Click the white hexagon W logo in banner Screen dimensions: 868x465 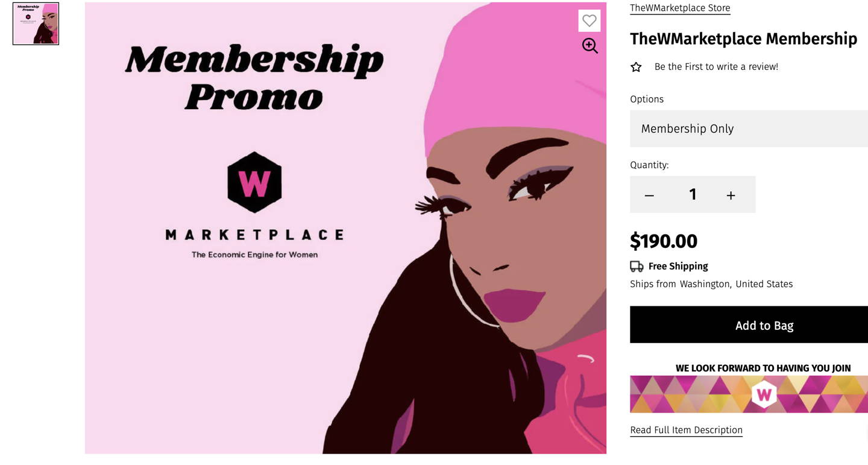click(764, 394)
